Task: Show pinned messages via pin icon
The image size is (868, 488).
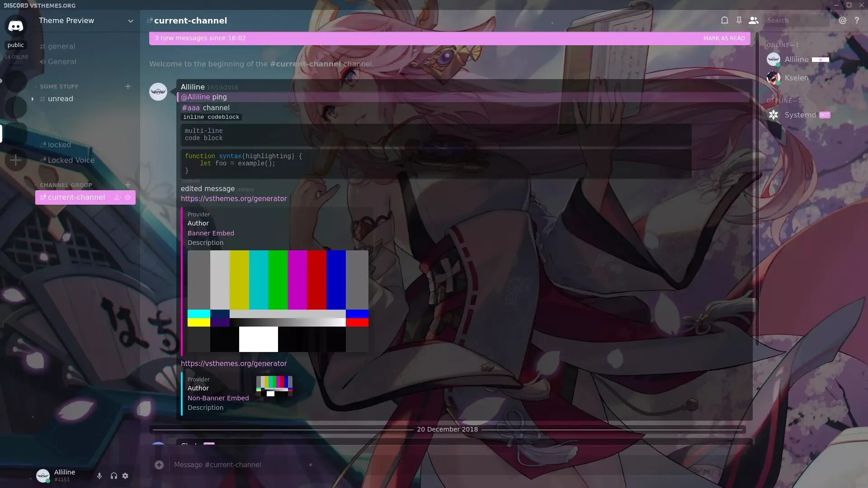Action: point(739,20)
